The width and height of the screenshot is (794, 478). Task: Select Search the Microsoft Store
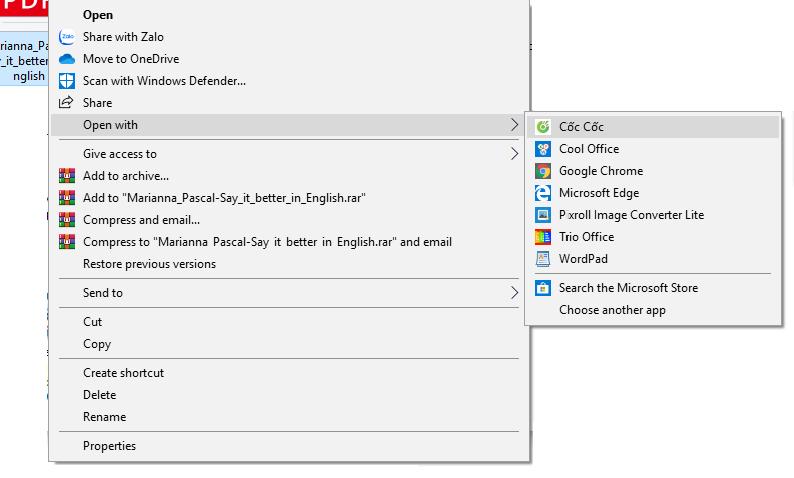pyautogui.click(x=653, y=288)
